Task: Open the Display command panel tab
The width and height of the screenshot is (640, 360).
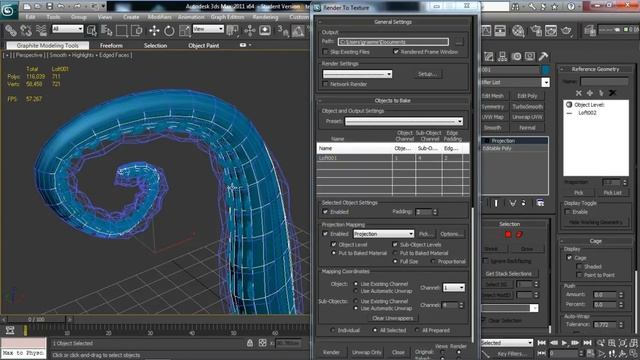Action: click(530, 56)
